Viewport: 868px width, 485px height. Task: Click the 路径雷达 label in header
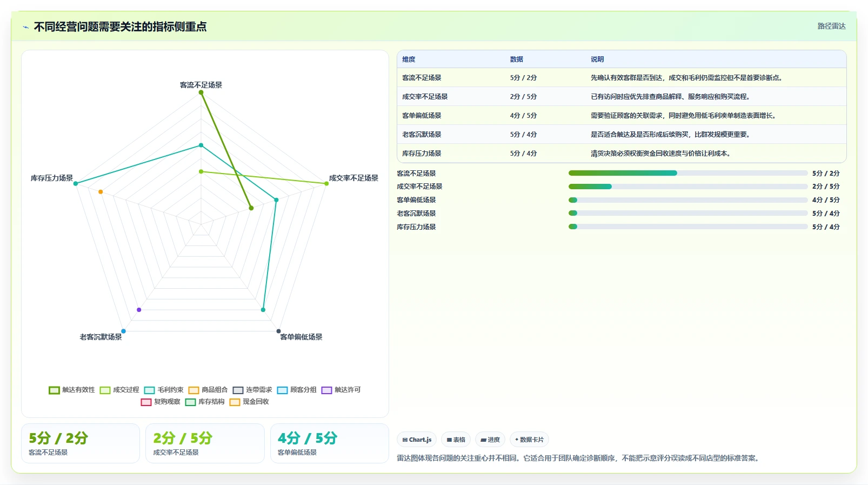(831, 26)
